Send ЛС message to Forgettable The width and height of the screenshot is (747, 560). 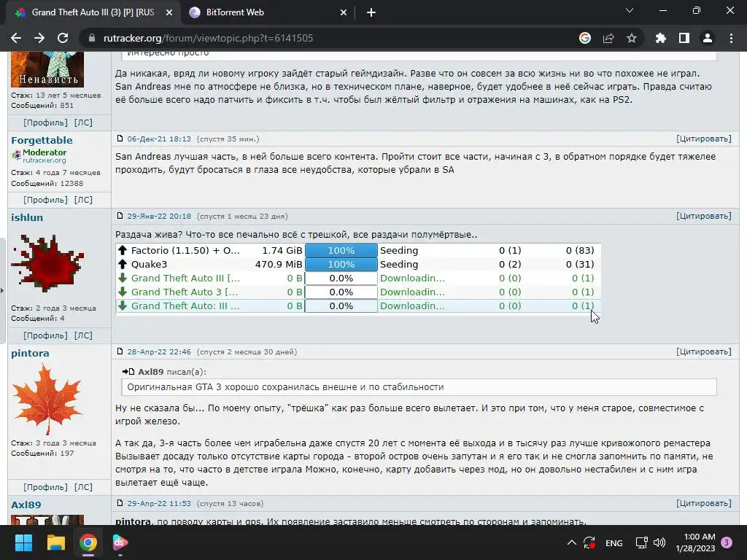point(83,200)
